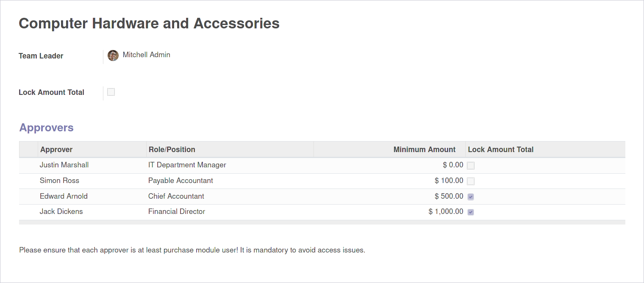Viewport: 644px width, 283px height.
Task: Select approver Edward Arnold in the list
Action: tap(64, 196)
